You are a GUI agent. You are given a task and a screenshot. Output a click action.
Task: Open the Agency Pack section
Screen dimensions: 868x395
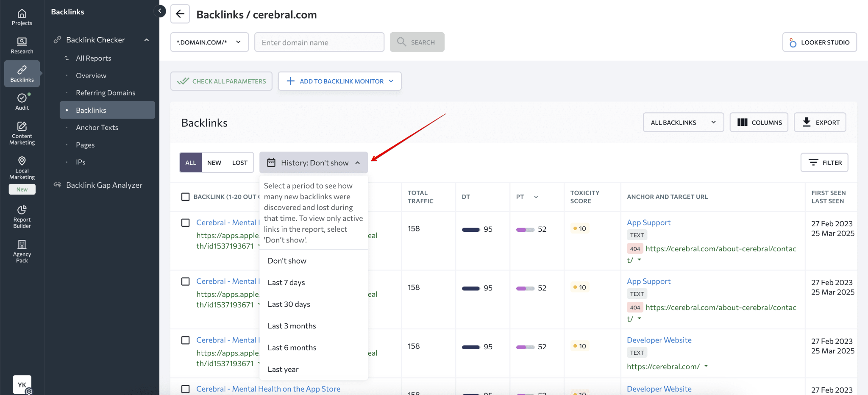(22, 250)
